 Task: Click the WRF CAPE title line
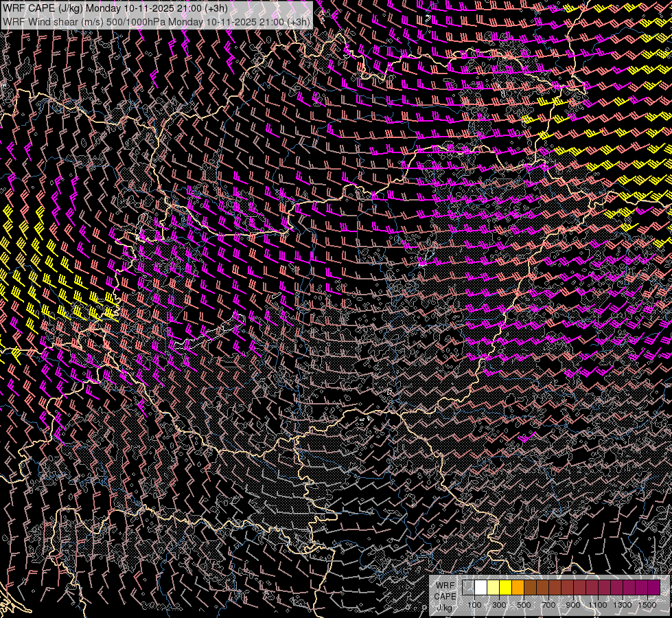[115, 8]
